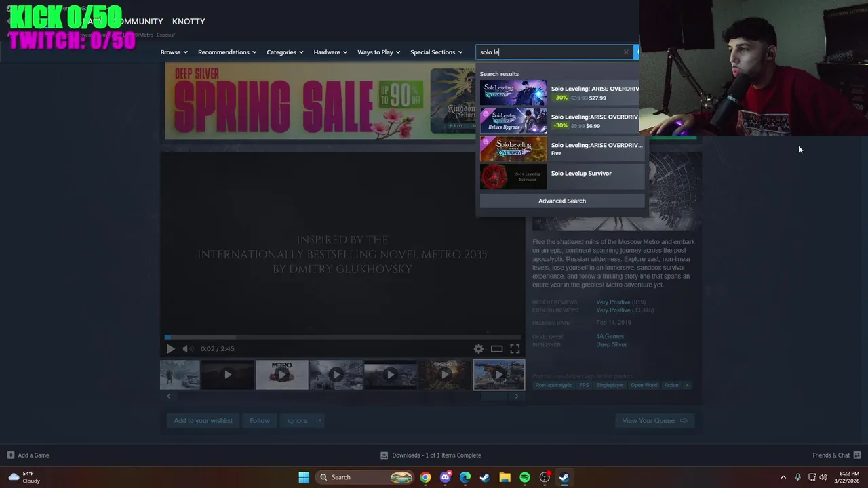
Task: Play the Metro Exodus trailer
Action: click(x=170, y=348)
